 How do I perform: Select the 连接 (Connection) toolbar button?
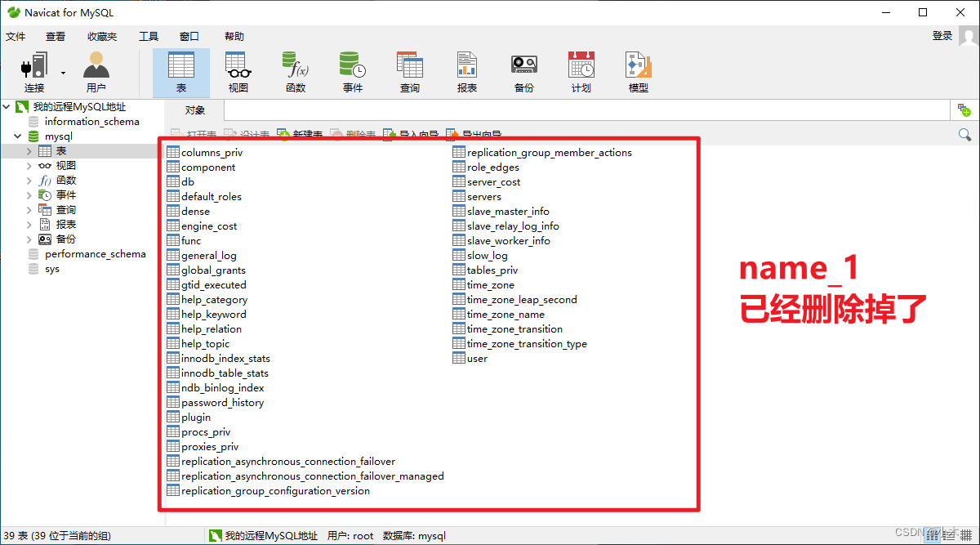coord(33,71)
